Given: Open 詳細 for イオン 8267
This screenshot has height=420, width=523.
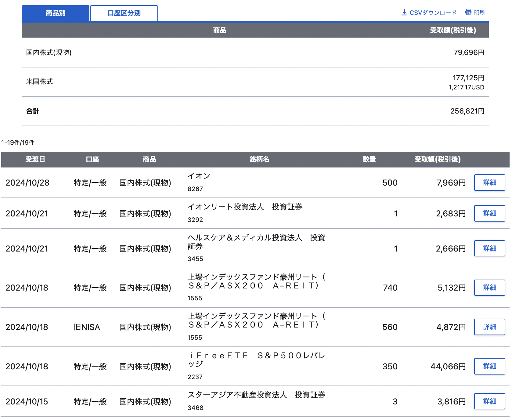Looking at the screenshot, I should (x=489, y=183).
